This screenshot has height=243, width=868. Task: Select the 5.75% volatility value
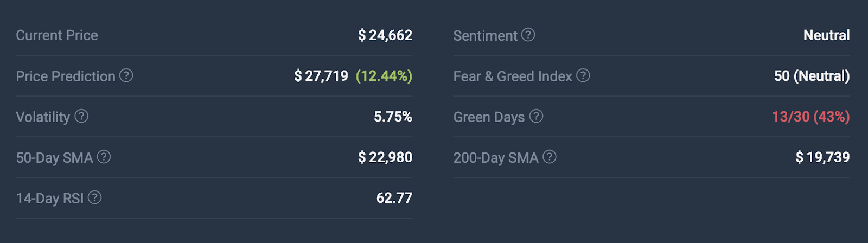393,117
